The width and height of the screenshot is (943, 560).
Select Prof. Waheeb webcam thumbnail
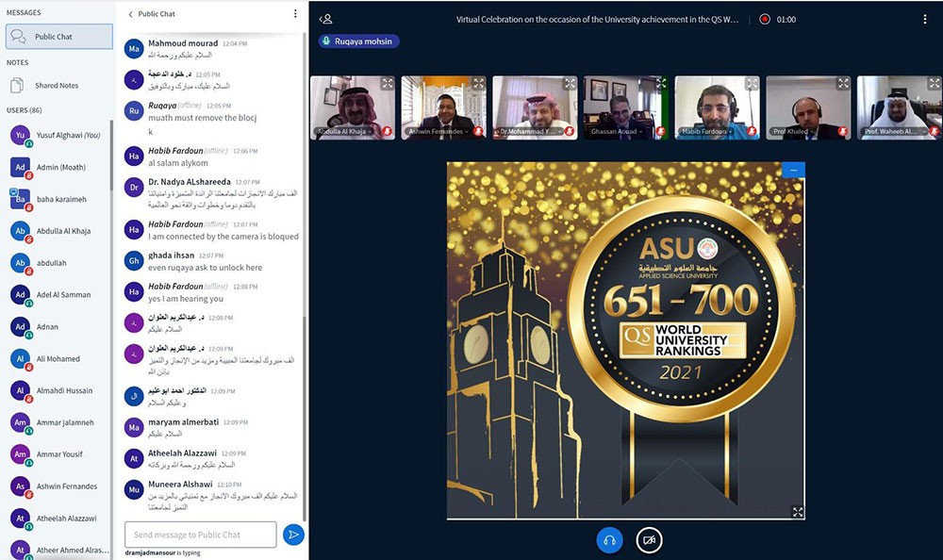click(x=900, y=107)
